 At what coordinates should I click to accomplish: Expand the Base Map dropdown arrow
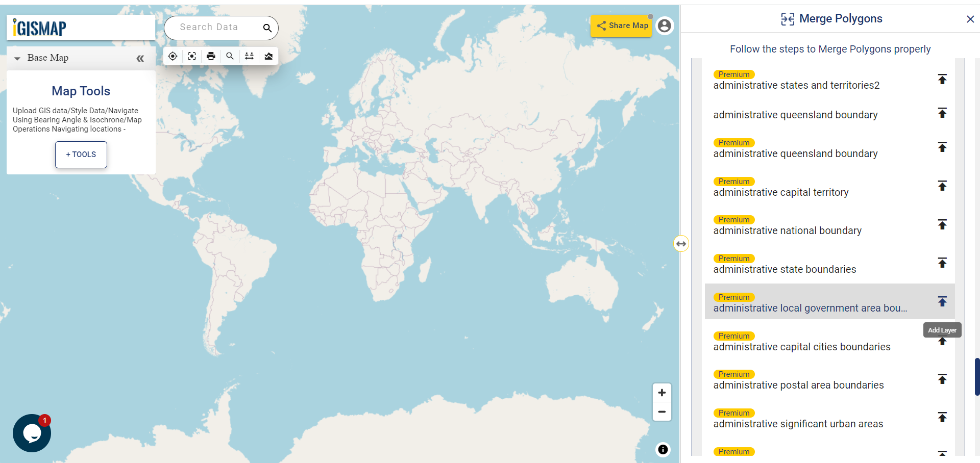tap(17, 58)
